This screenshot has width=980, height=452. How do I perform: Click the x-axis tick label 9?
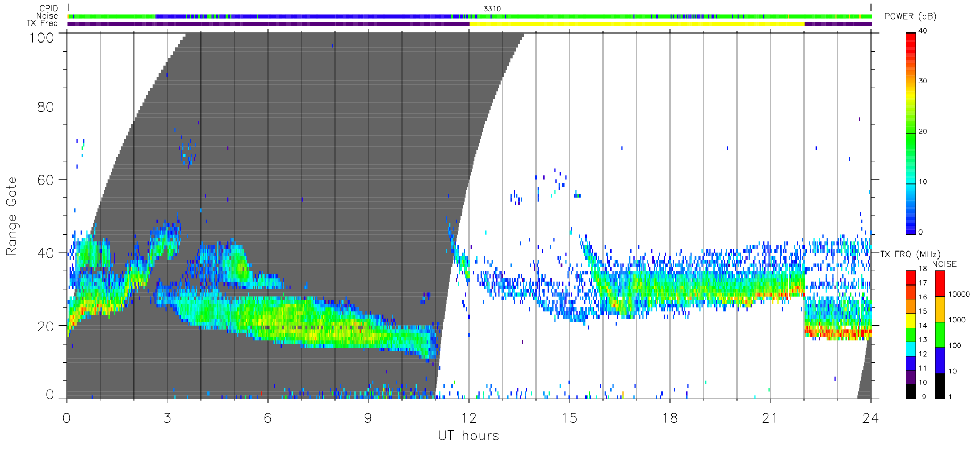pyautogui.click(x=368, y=418)
